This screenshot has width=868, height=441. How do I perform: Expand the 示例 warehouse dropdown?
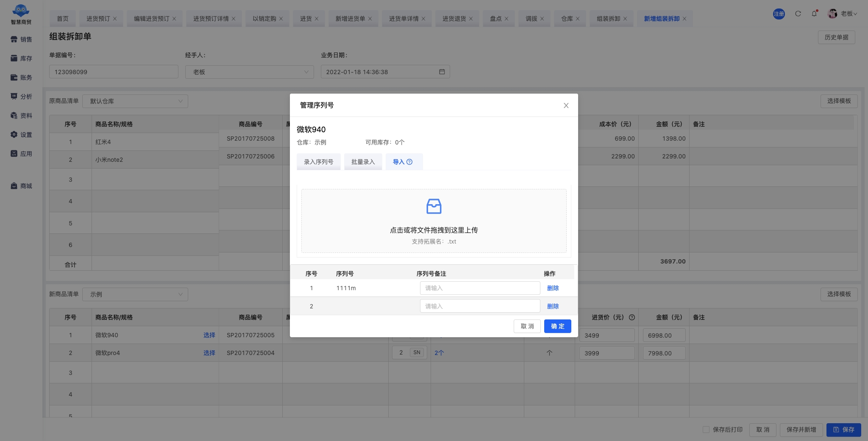pyautogui.click(x=135, y=294)
